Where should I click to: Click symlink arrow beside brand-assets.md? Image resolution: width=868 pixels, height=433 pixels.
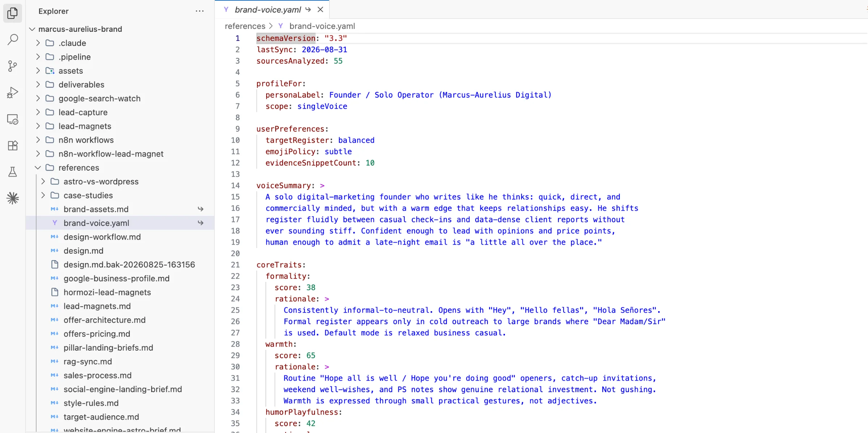click(201, 209)
